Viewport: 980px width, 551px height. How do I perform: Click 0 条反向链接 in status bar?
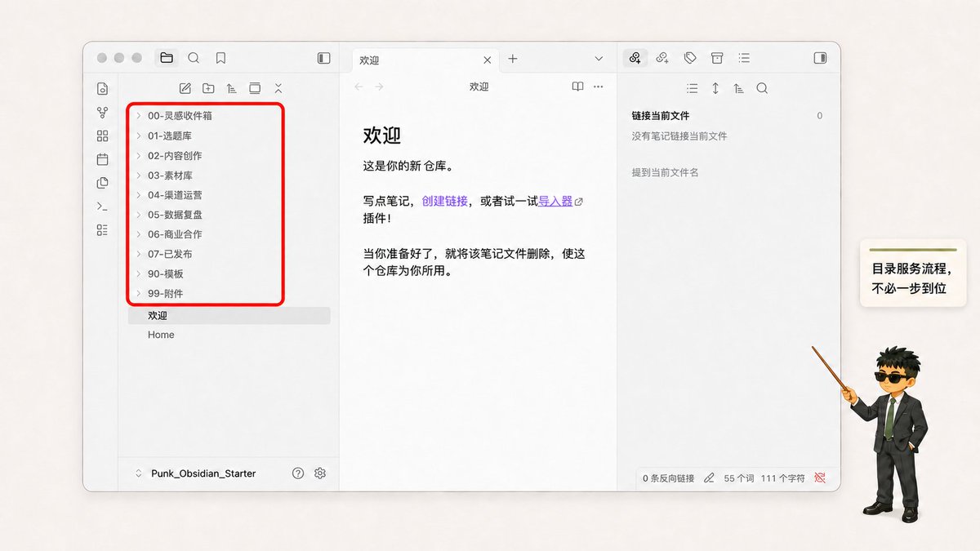tap(668, 478)
